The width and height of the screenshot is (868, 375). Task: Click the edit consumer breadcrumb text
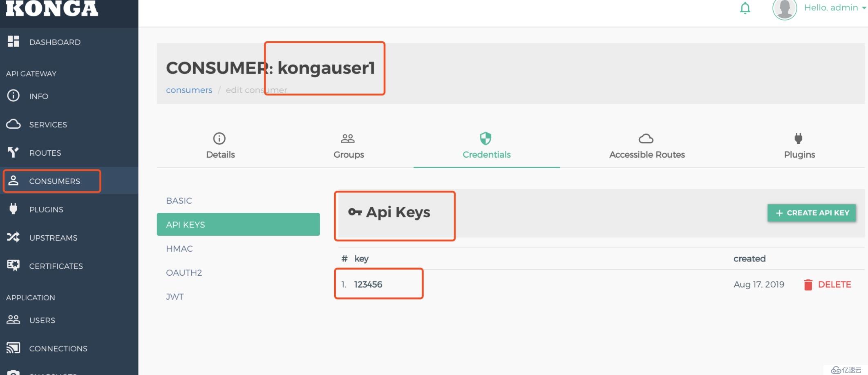pyautogui.click(x=256, y=90)
